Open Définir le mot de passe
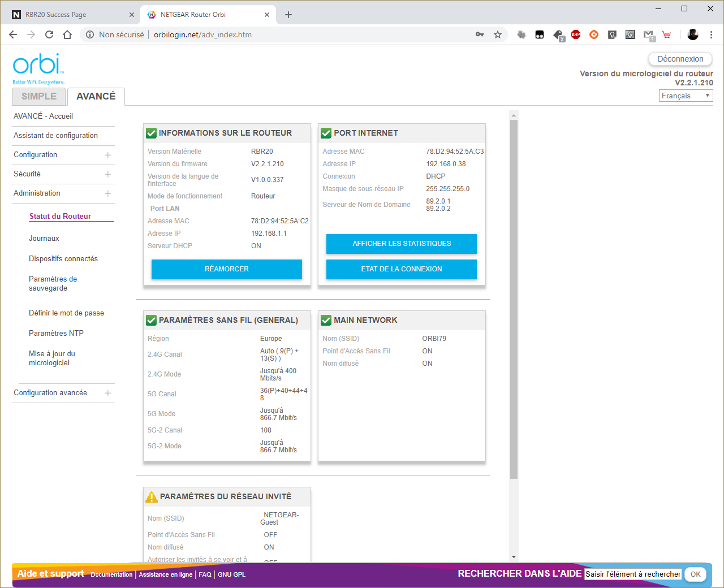This screenshot has width=724, height=588. 66,313
